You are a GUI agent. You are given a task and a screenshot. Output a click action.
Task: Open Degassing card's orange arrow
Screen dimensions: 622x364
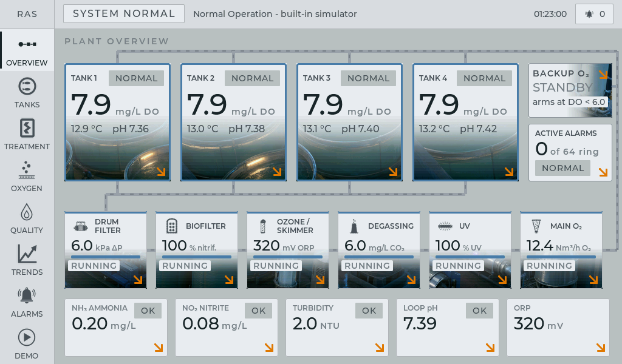click(x=411, y=280)
